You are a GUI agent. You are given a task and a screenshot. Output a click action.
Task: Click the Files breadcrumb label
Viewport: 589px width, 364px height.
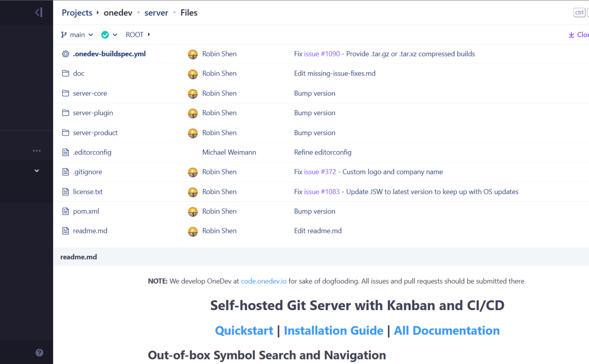point(189,13)
